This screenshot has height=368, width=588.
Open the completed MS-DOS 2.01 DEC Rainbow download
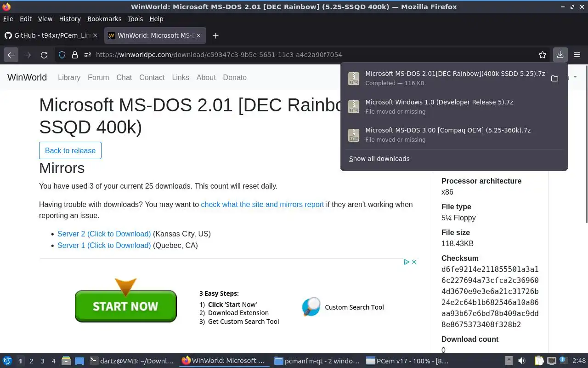click(x=446, y=78)
